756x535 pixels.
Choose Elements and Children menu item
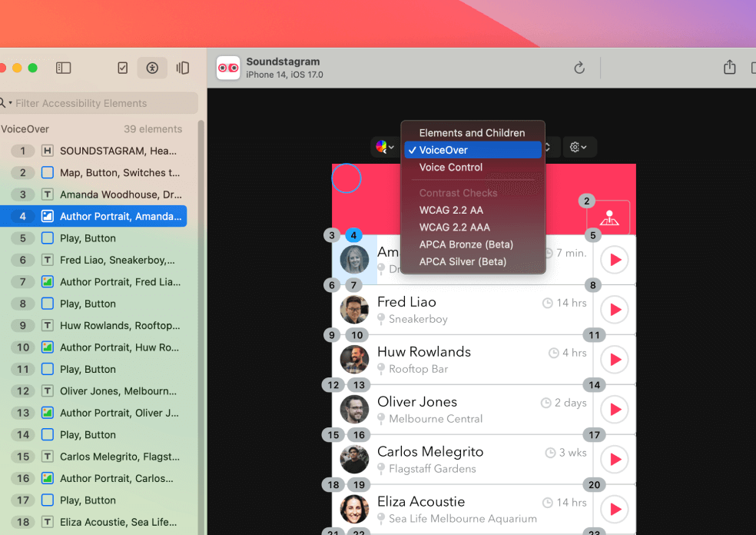click(472, 133)
